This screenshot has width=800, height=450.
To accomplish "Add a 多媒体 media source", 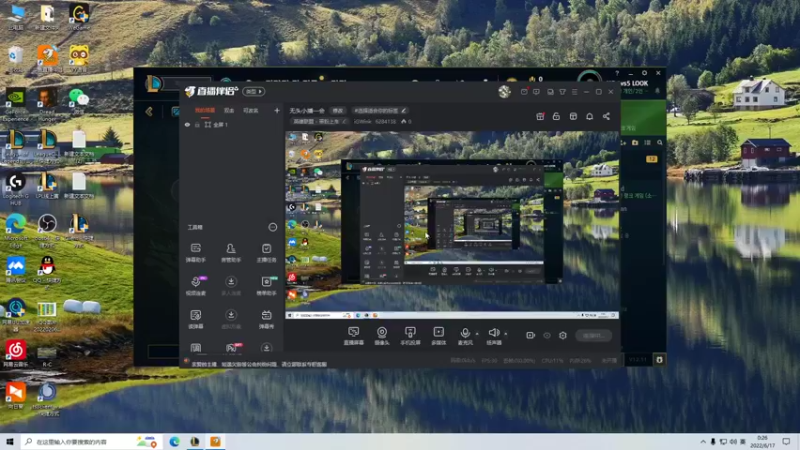I will 439,336.
